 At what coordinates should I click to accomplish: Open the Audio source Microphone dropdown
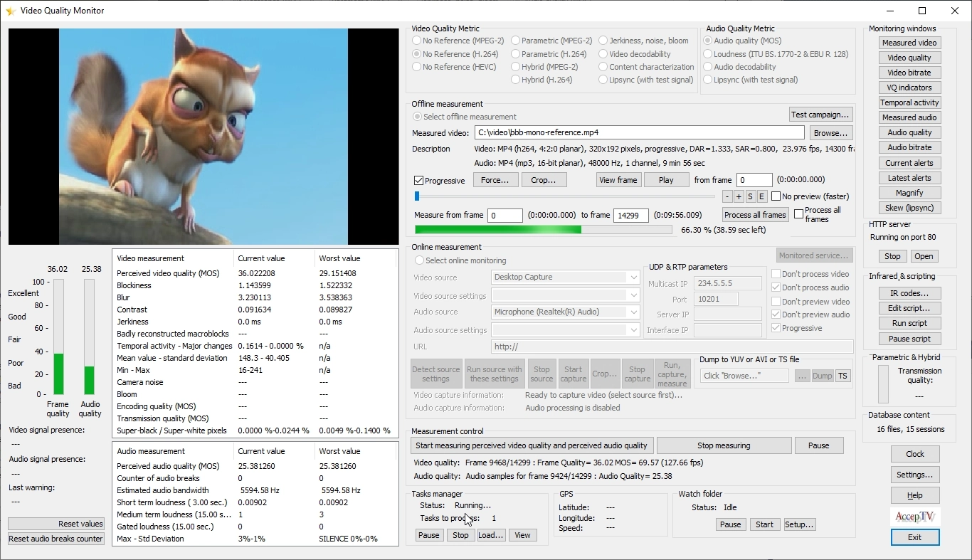pos(566,312)
